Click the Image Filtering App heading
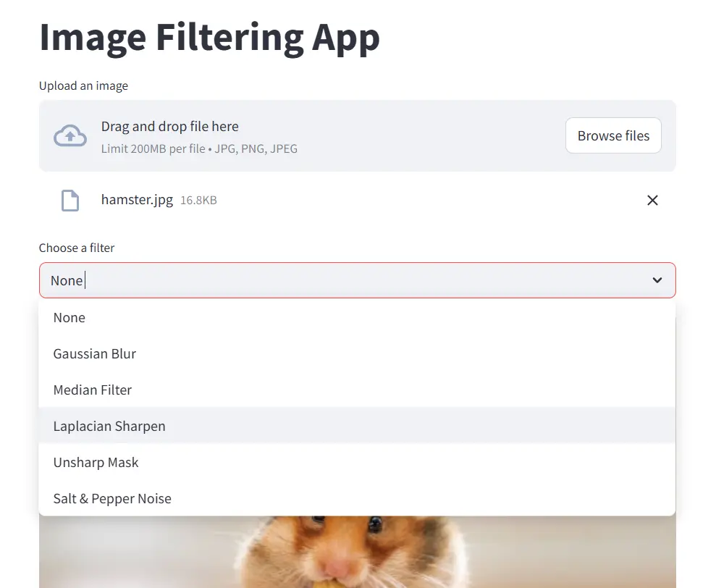Screen dimensions: 716x588 coord(209,38)
